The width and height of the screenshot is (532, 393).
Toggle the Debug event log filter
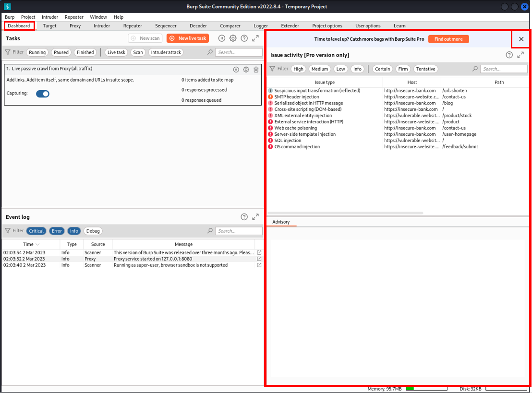coord(93,231)
